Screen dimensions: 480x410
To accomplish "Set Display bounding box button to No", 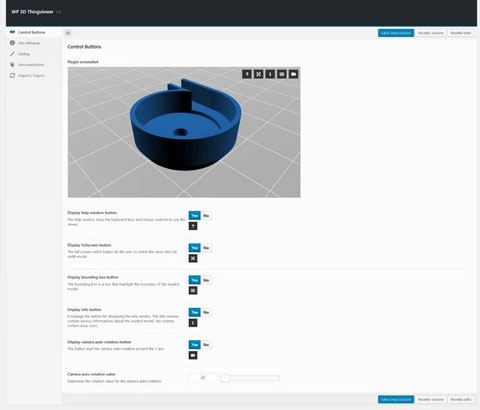I will 206,280.
